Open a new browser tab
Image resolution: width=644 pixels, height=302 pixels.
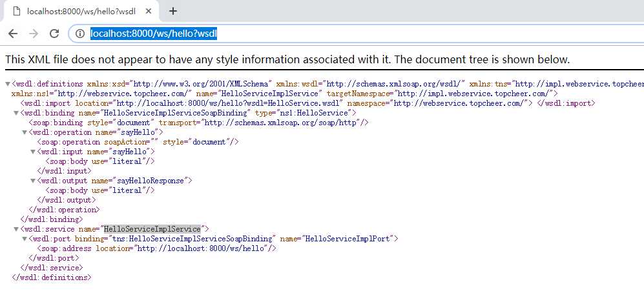point(173,11)
